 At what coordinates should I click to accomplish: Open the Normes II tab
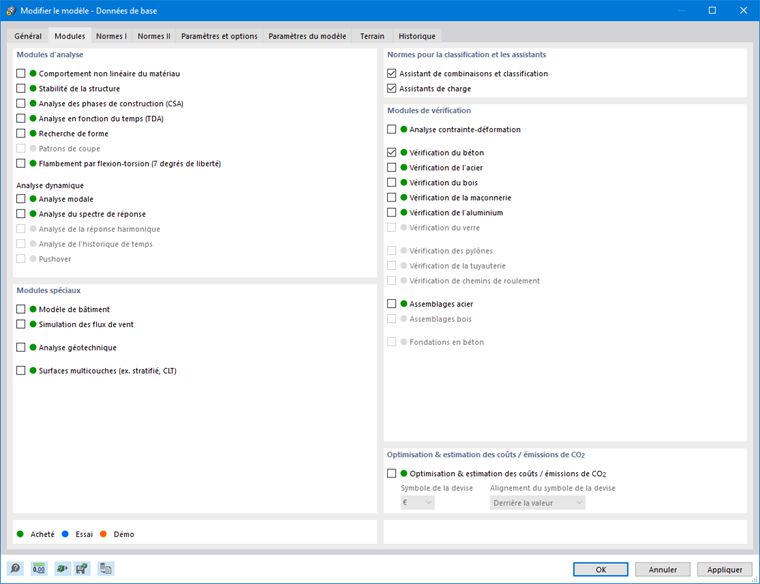pyautogui.click(x=154, y=36)
